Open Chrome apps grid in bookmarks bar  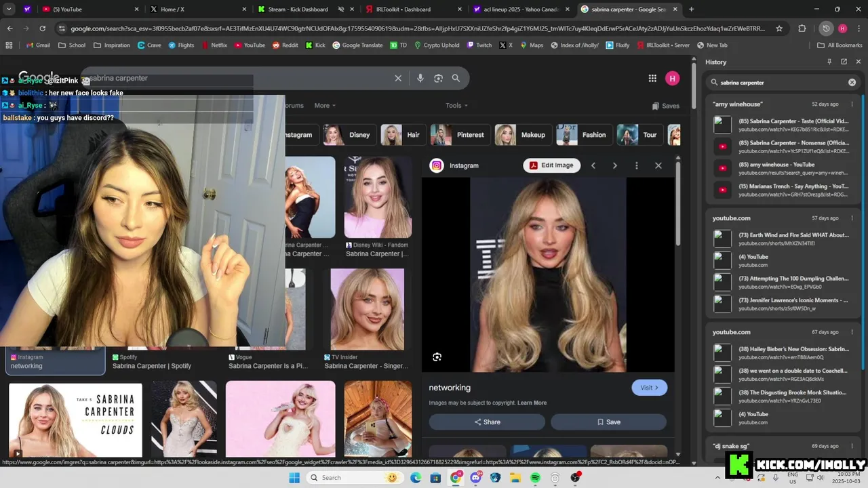9,45
